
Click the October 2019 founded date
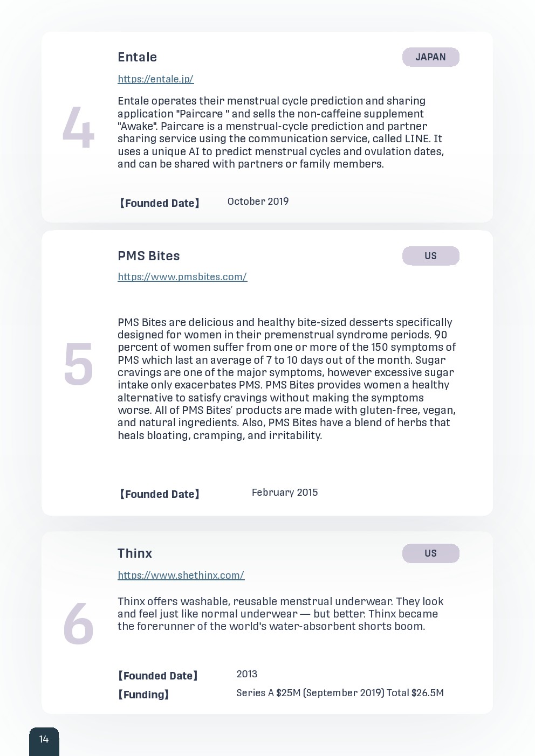(x=258, y=202)
